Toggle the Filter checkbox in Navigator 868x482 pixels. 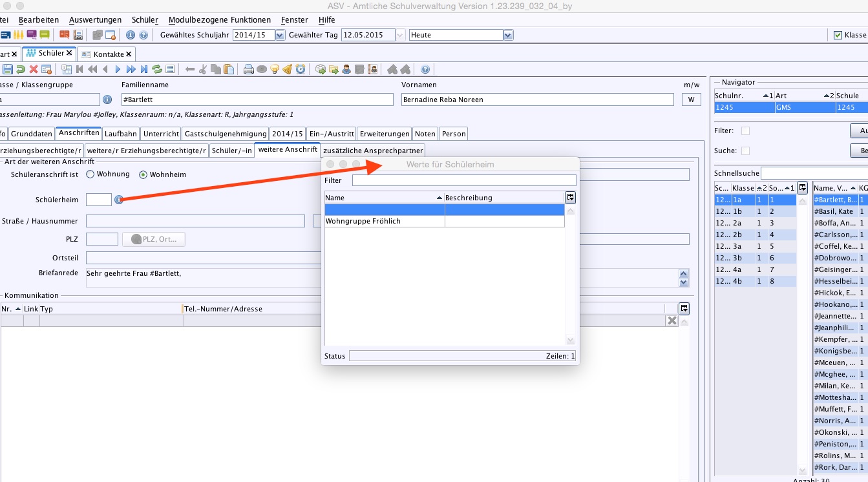[x=745, y=131]
